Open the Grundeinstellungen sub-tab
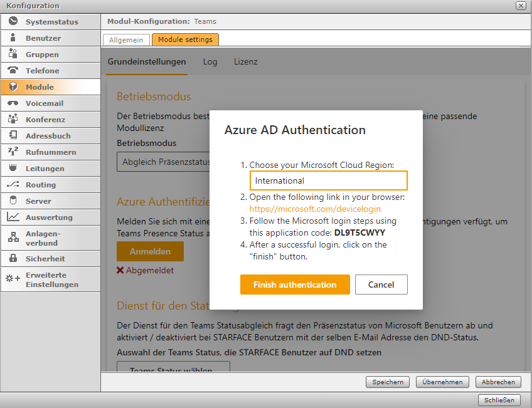The height and width of the screenshot is (408, 532). click(147, 61)
